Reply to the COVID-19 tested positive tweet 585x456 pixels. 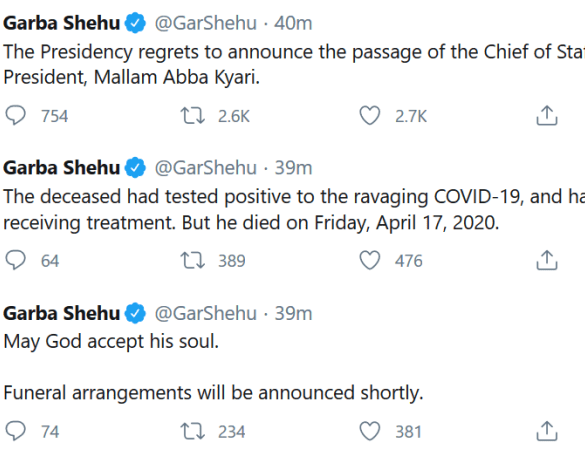[x=16, y=260]
